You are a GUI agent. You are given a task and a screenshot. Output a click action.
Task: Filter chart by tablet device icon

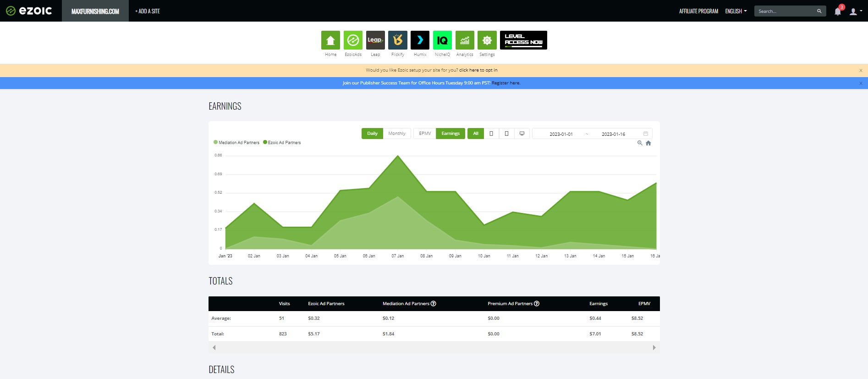click(x=506, y=134)
